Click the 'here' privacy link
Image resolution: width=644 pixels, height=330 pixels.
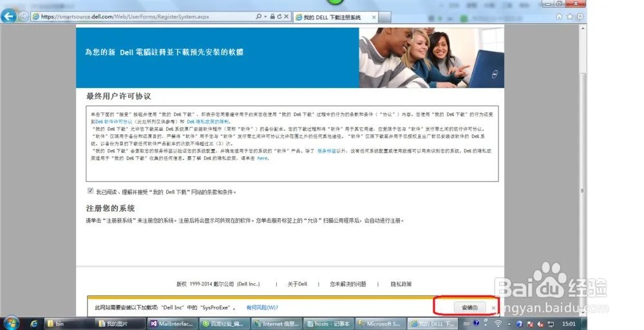[263, 158]
